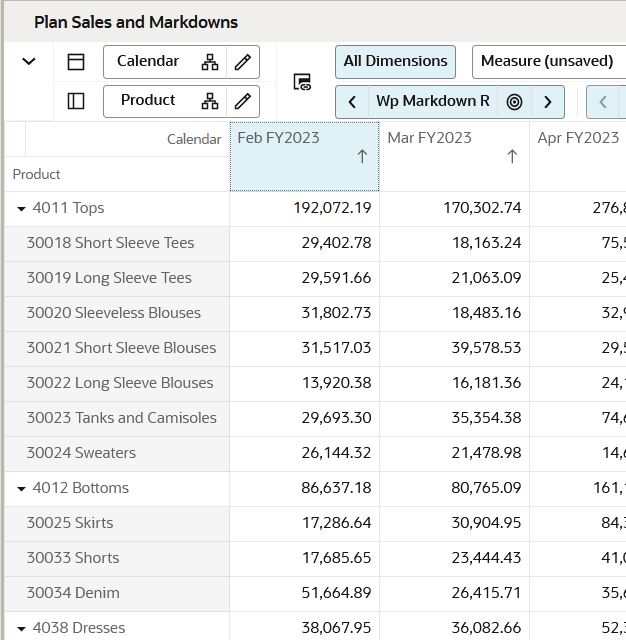
Task: Click the Calendar dimension button
Action: pyautogui.click(x=148, y=62)
